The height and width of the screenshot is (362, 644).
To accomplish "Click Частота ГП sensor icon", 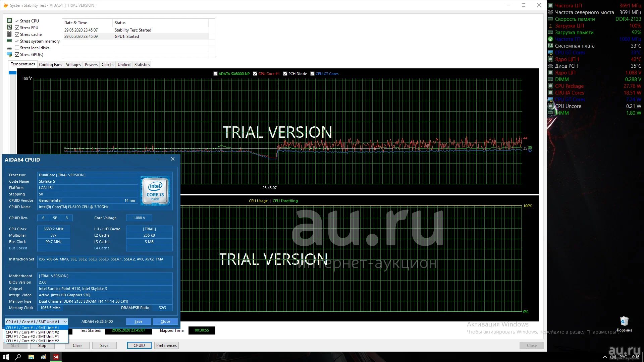I will 550,39.
